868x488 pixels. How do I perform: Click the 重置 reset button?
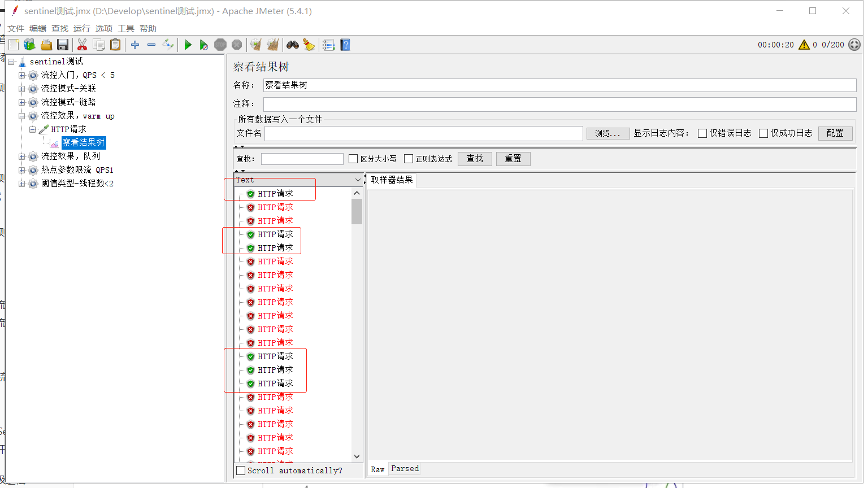pyautogui.click(x=513, y=159)
